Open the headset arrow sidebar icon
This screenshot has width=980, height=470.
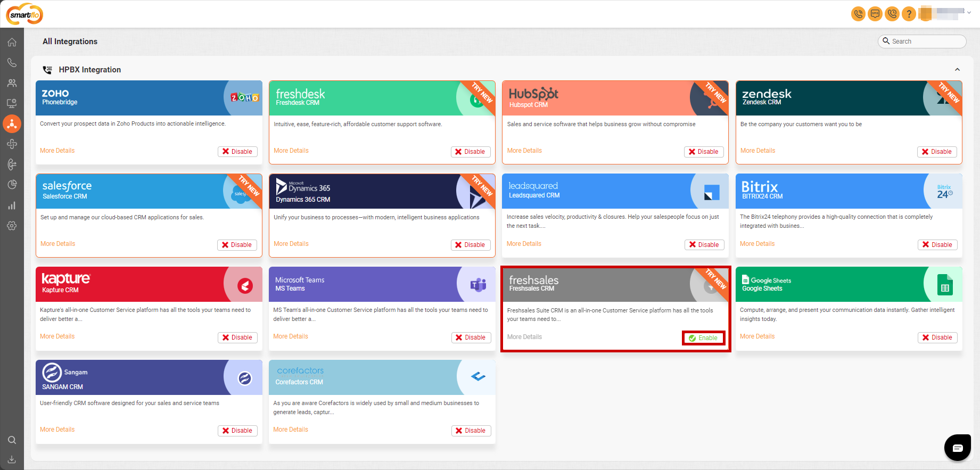pos(12,164)
